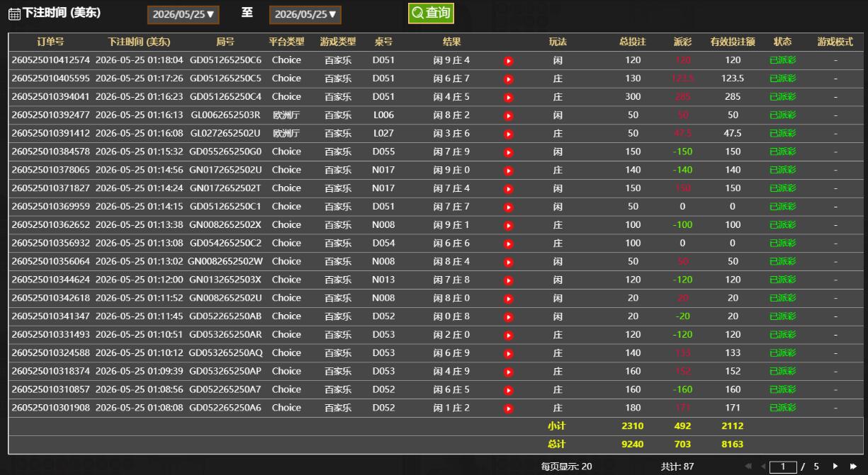Play replay for order 260525010344624
Image resolution: width=868 pixels, height=475 pixels.
click(x=508, y=281)
